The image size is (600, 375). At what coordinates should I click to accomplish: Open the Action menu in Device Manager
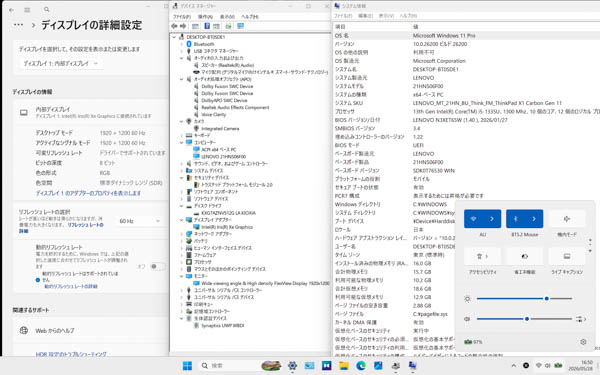[205, 17]
